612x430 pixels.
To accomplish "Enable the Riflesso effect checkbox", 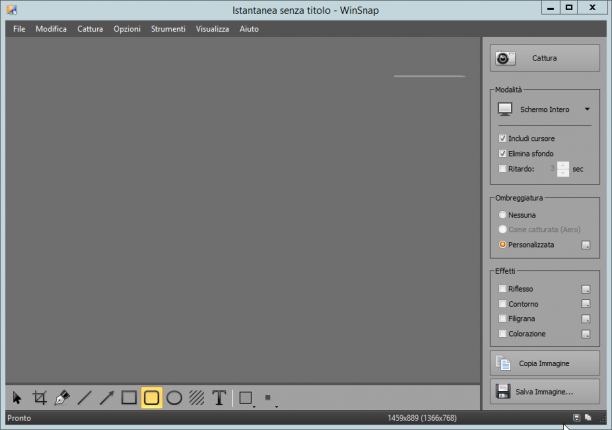I will (502, 288).
